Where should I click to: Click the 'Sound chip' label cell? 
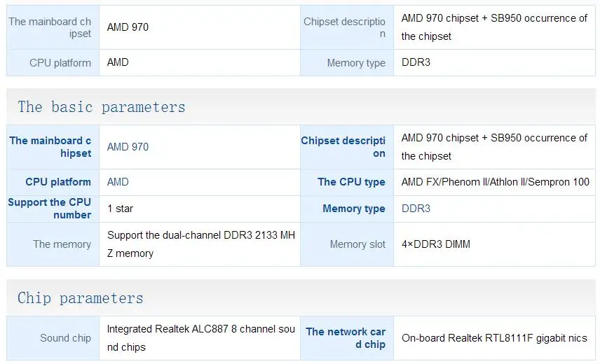65,338
